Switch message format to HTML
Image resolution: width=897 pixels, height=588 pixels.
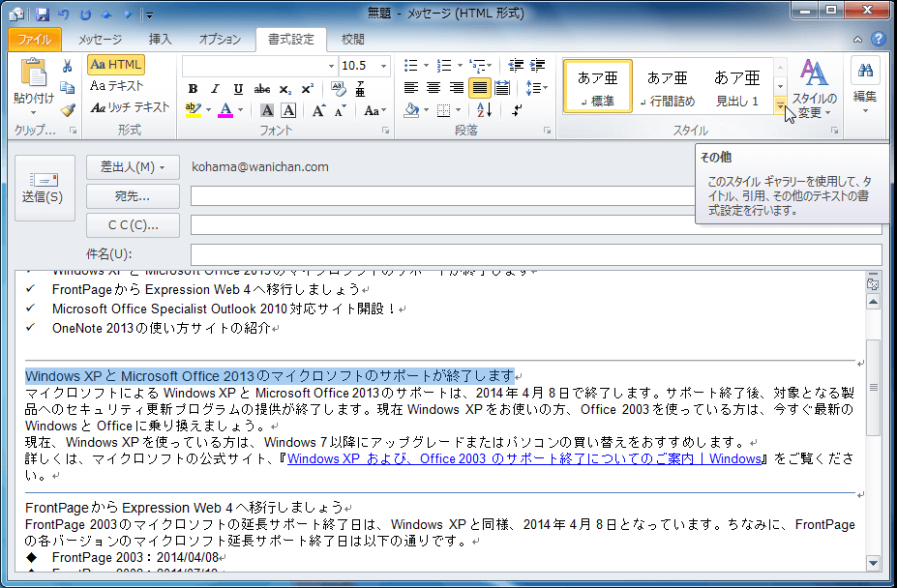[x=116, y=65]
